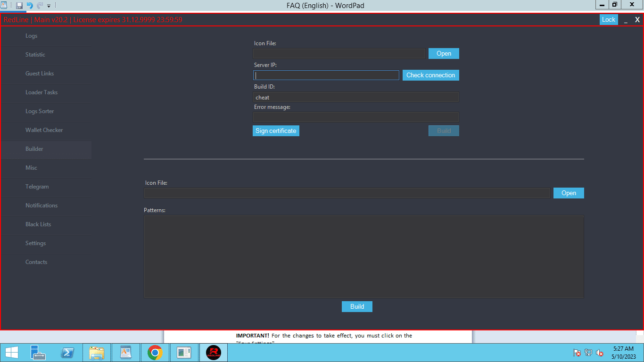This screenshot has width=644, height=362.
Task: Click the network tray icon
Action: (588, 353)
